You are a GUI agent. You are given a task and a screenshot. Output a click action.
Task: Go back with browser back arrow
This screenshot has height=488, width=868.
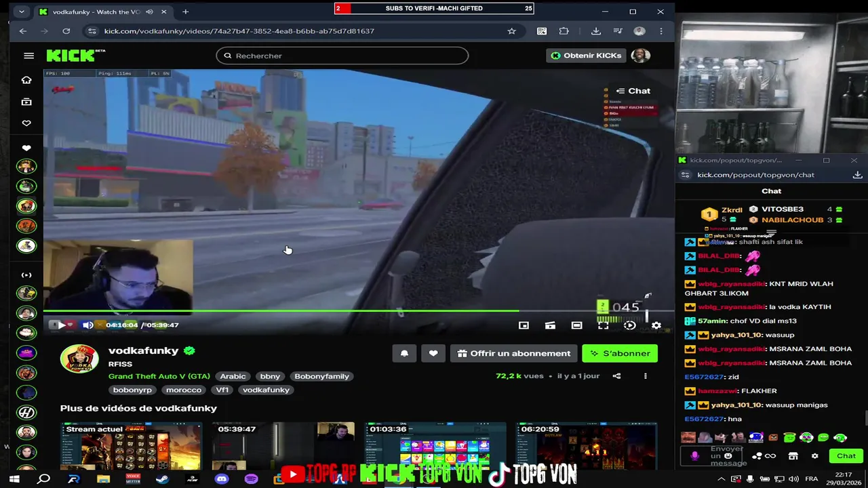[23, 31]
